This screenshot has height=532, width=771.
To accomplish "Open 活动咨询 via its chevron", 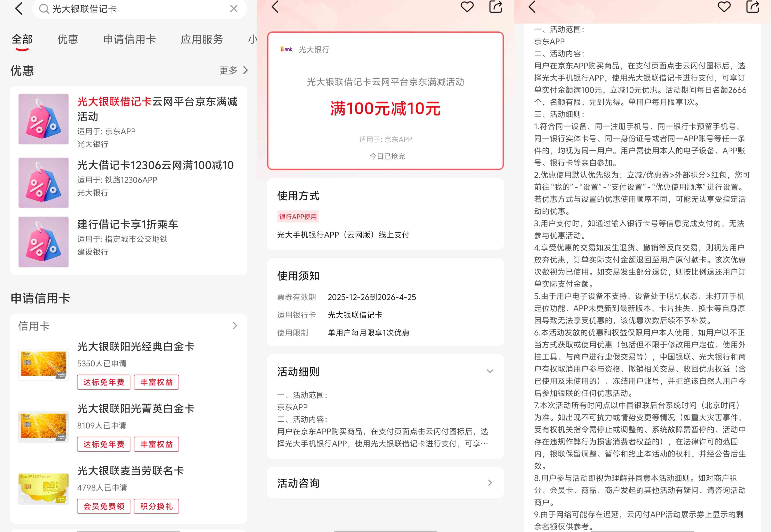I will pos(490,483).
